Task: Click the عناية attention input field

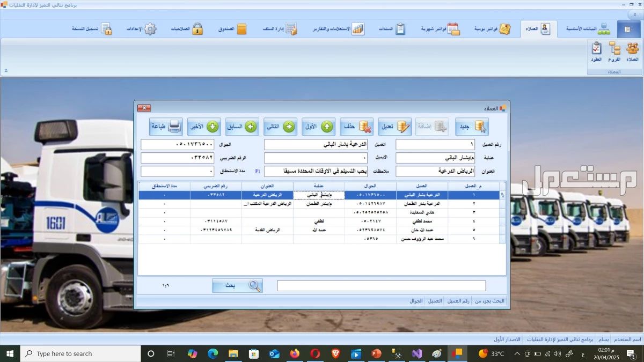Action: [435, 158]
